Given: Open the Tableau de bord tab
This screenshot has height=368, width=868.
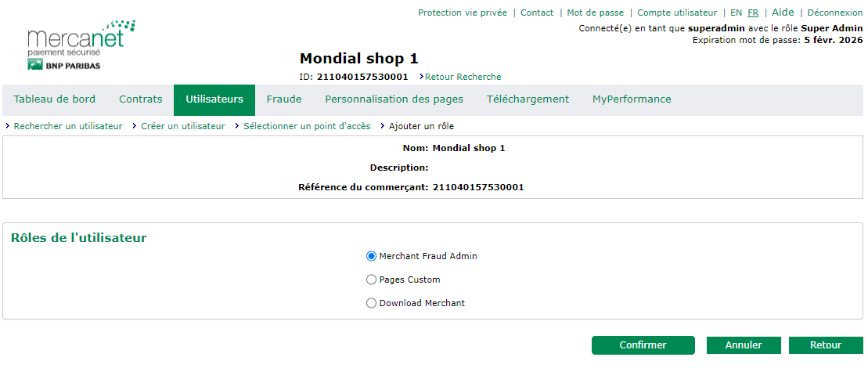Looking at the screenshot, I should tap(55, 99).
